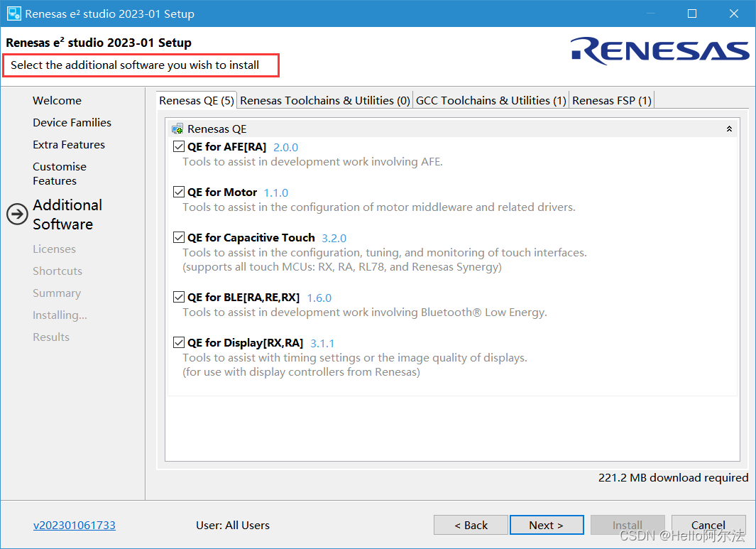Viewport: 756px width, 549px height.
Task: Uncheck QE for BLE[RA,RE,RX]
Action: 179,297
